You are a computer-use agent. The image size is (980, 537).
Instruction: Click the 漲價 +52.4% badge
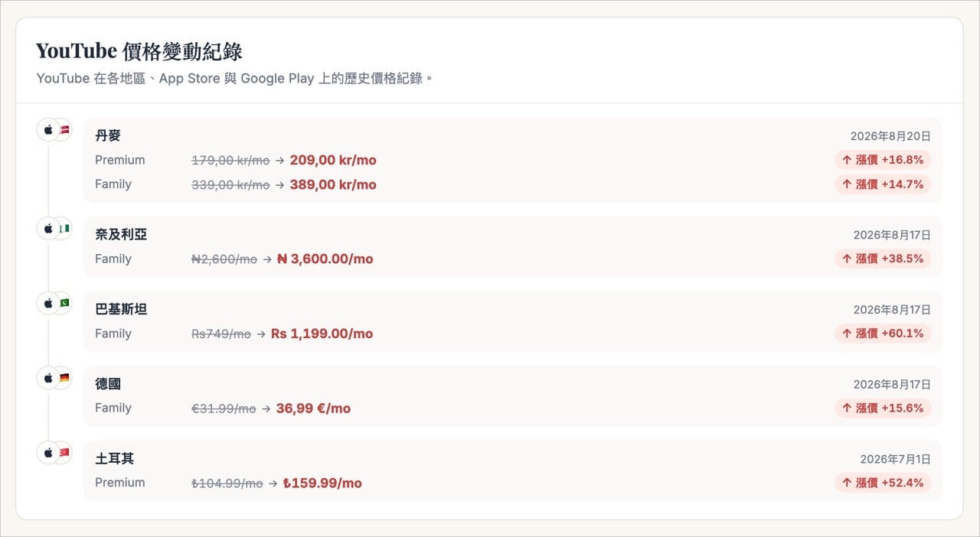(x=883, y=483)
